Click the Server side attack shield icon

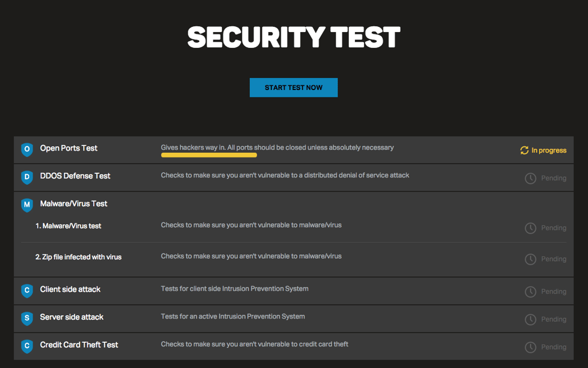click(x=27, y=318)
